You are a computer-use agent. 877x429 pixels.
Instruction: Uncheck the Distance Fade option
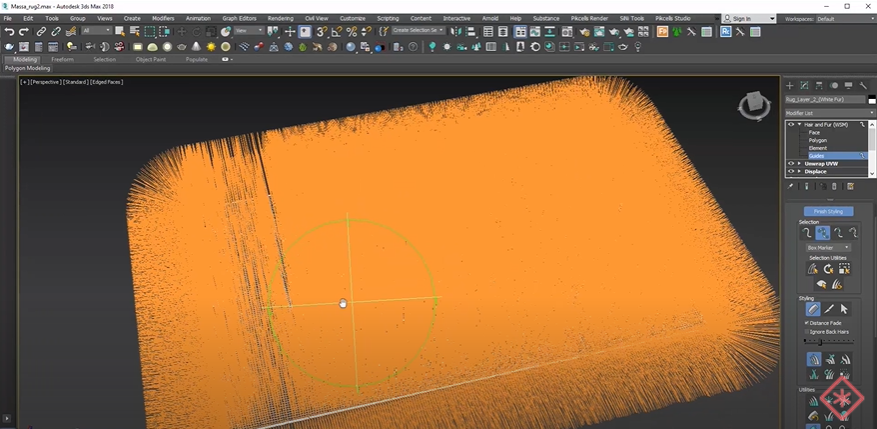807,323
